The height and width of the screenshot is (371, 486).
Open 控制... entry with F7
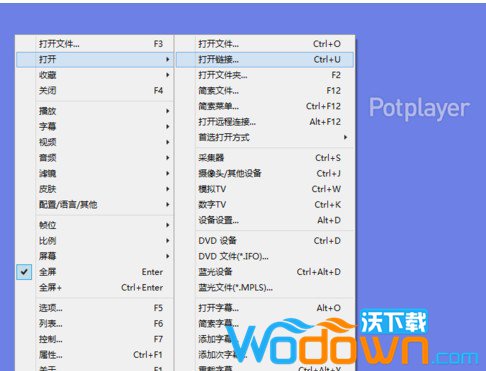click(95, 339)
